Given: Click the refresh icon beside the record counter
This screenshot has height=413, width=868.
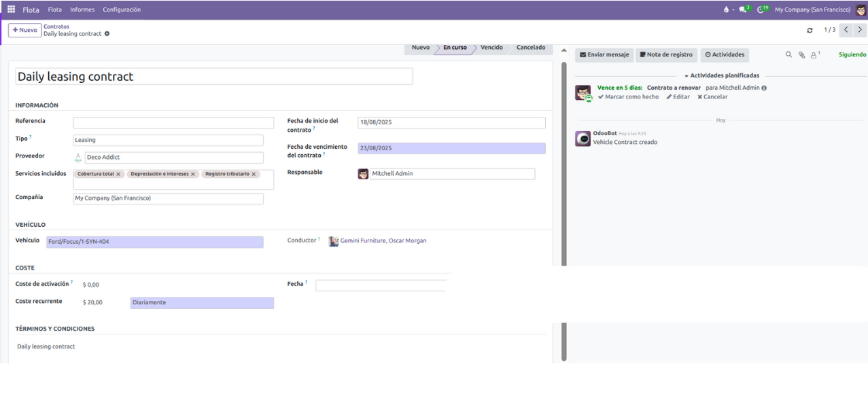Looking at the screenshot, I should pyautogui.click(x=810, y=31).
